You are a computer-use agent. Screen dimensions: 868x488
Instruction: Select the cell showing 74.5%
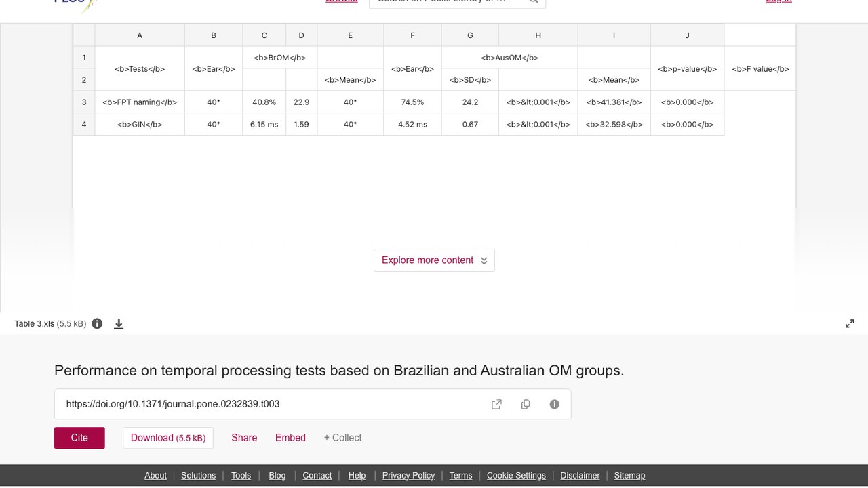(x=412, y=102)
